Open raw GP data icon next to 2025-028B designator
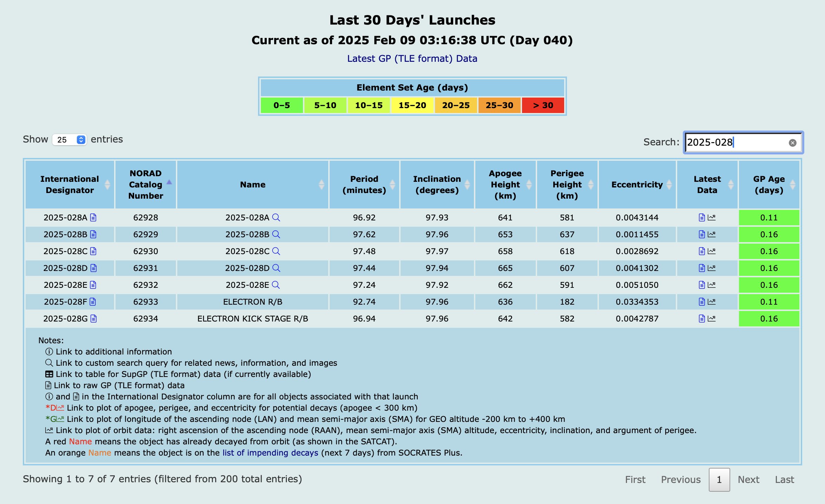825x504 pixels. click(93, 234)
